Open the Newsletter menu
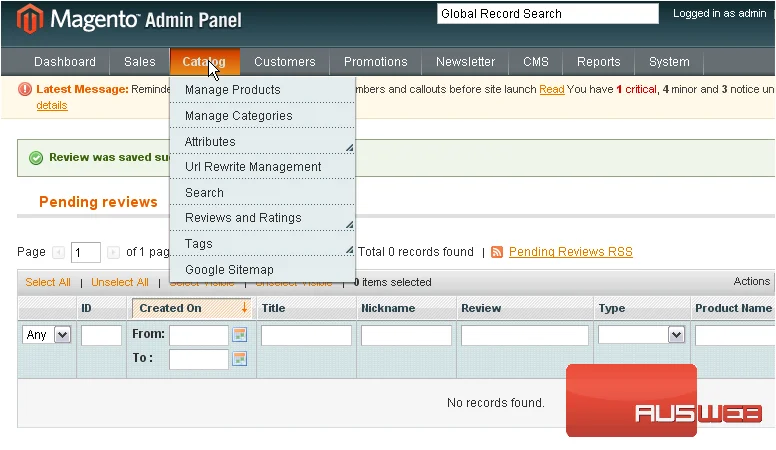This screenshot has width=776, height=450. point(465,62)
